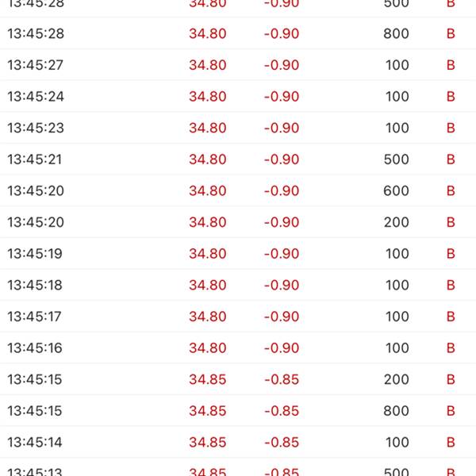
Task: Click the 800 volume at 13:45:15
Action: (x=396, y=411)
